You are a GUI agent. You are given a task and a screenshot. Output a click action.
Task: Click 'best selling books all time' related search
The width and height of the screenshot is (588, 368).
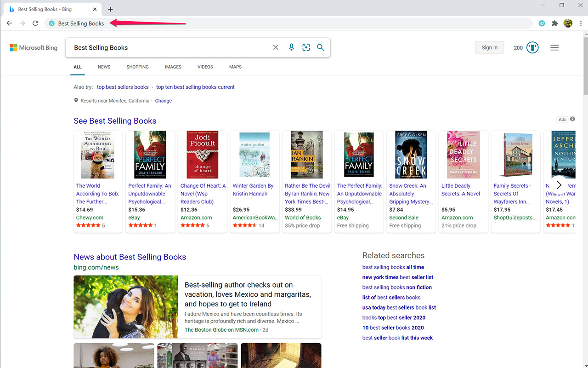pos(393,267)
